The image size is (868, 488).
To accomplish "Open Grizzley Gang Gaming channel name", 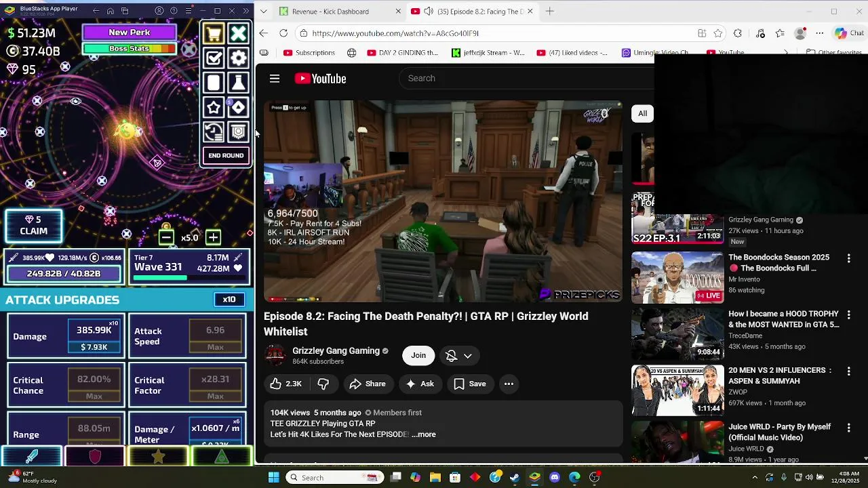I will pyautogui.click(x=336, y=350).
